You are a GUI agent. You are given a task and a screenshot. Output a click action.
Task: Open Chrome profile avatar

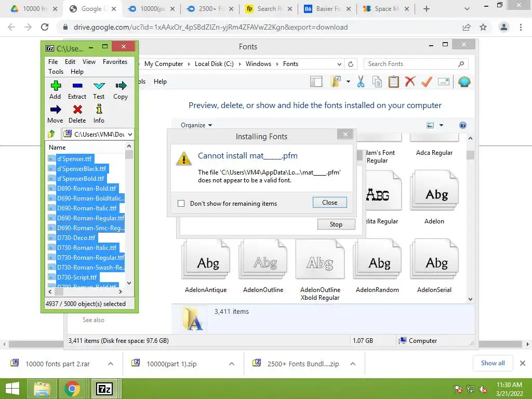pyautogui.click(x=504, y=27)
